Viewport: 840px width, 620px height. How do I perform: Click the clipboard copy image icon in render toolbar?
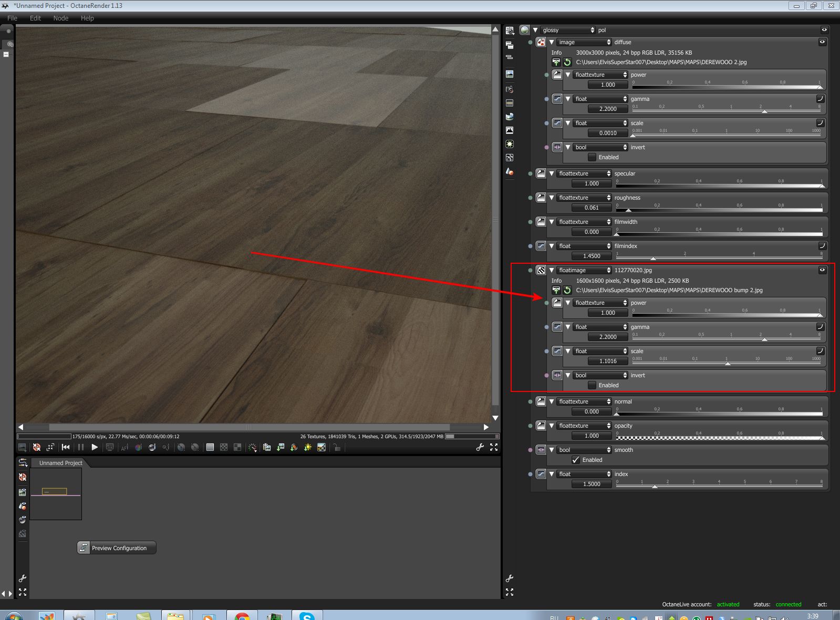[267, 447]
